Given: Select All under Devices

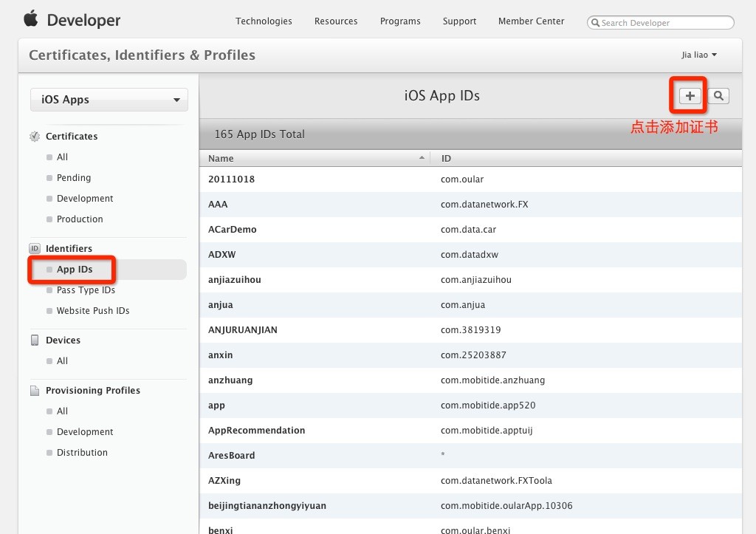Looking at the screenshot, I should click(x=62, y=361).
